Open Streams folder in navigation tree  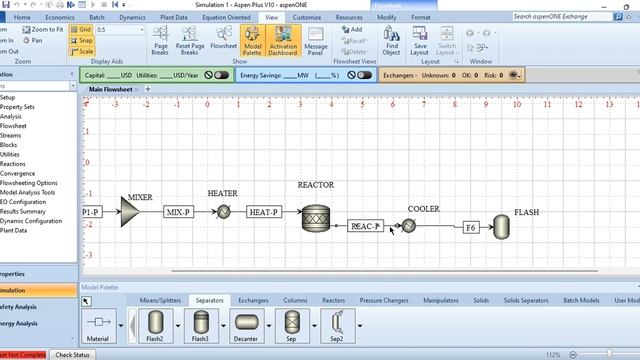[x=11, y=136]
